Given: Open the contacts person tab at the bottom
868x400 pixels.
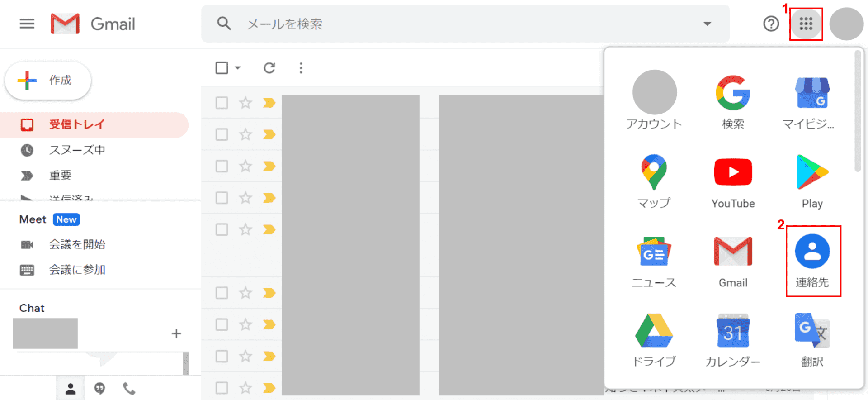Looking at the screenshot, I should point(71,388).
